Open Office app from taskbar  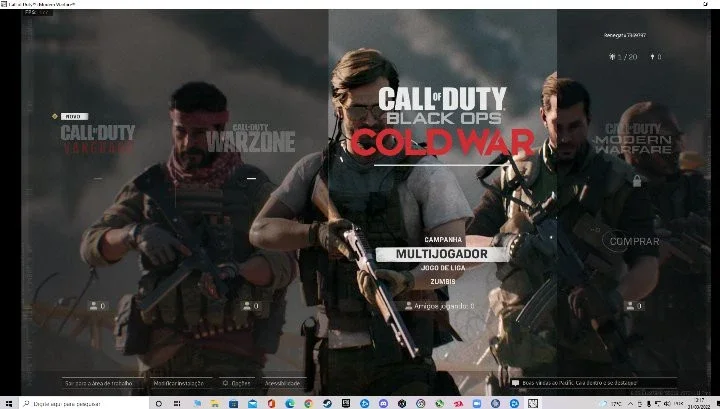[271, 403]
